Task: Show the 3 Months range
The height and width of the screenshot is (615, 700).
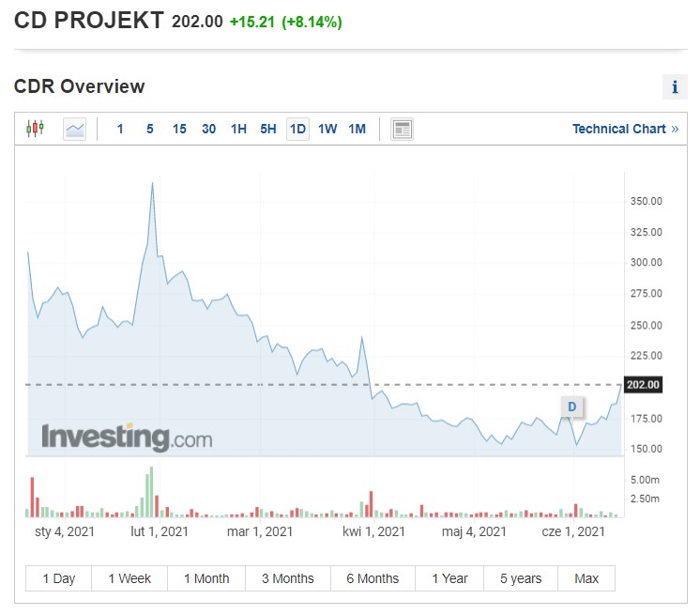Action: [x=288, y=578]
